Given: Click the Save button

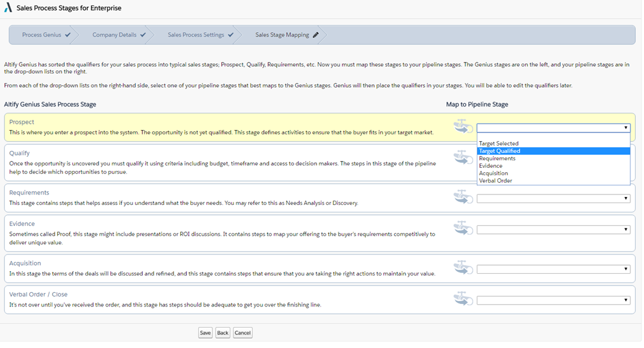Looking at the screenshot, I should click(205, 333).
